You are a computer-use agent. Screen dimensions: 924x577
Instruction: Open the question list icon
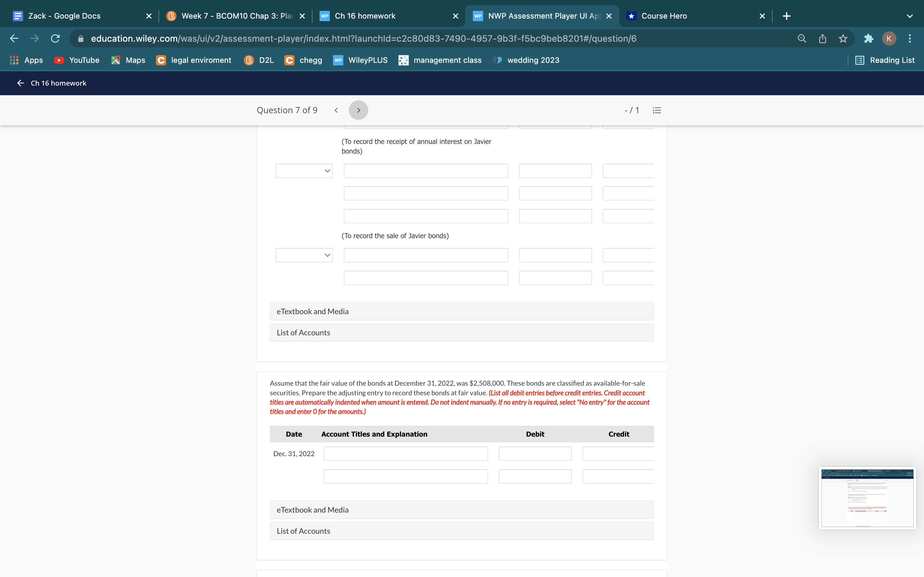pyautogui.click(x=657, y=110)
